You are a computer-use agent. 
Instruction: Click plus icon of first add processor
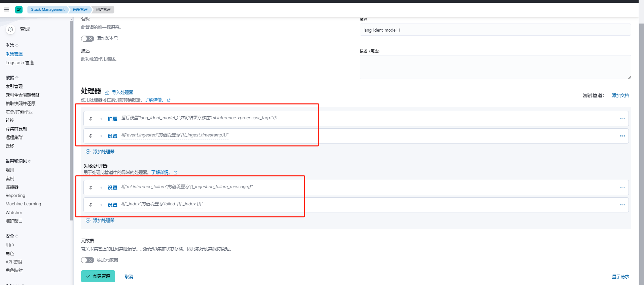[x=88, y=152]
